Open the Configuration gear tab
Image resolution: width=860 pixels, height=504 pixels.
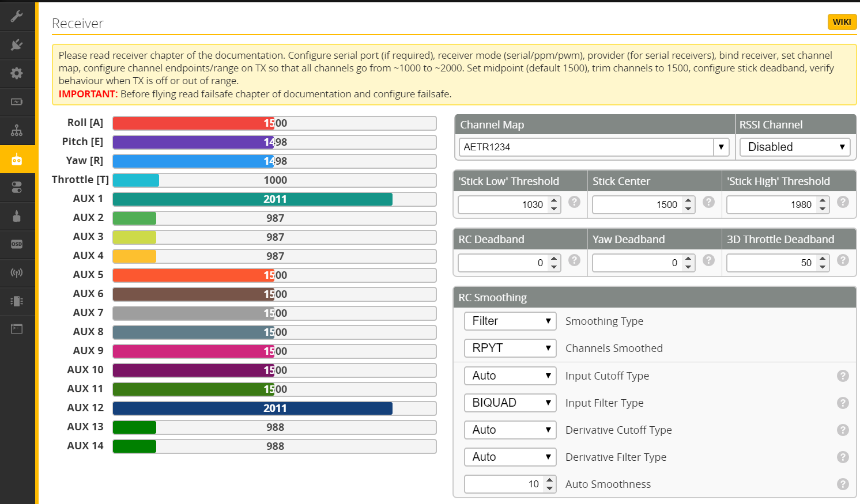(17, 73)
